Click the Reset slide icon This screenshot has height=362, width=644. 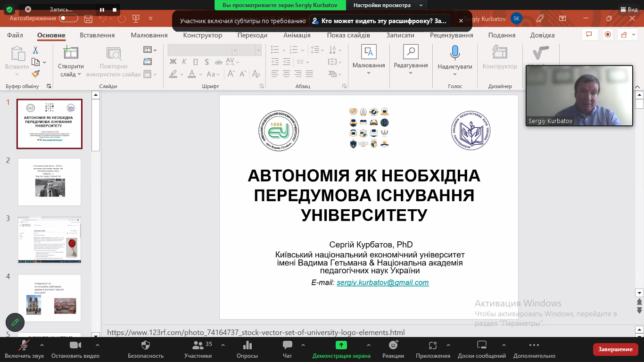[148, 62]
